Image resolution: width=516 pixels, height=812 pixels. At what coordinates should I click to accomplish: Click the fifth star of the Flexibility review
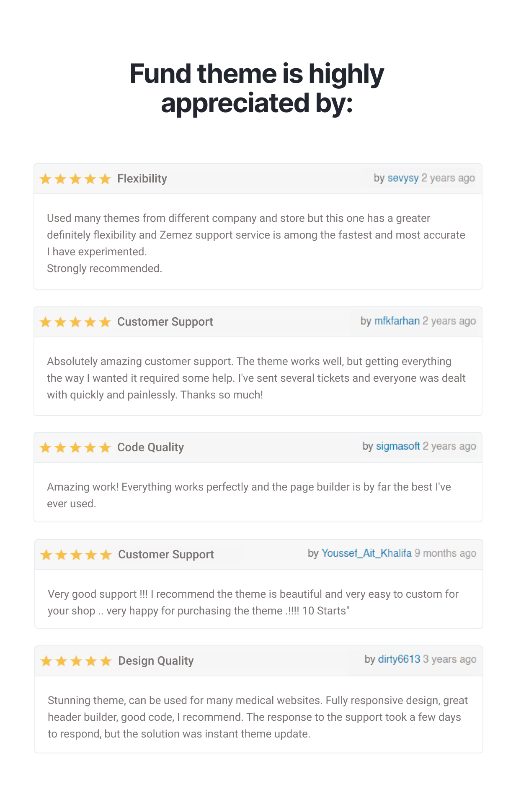click(x=105, y=179)
